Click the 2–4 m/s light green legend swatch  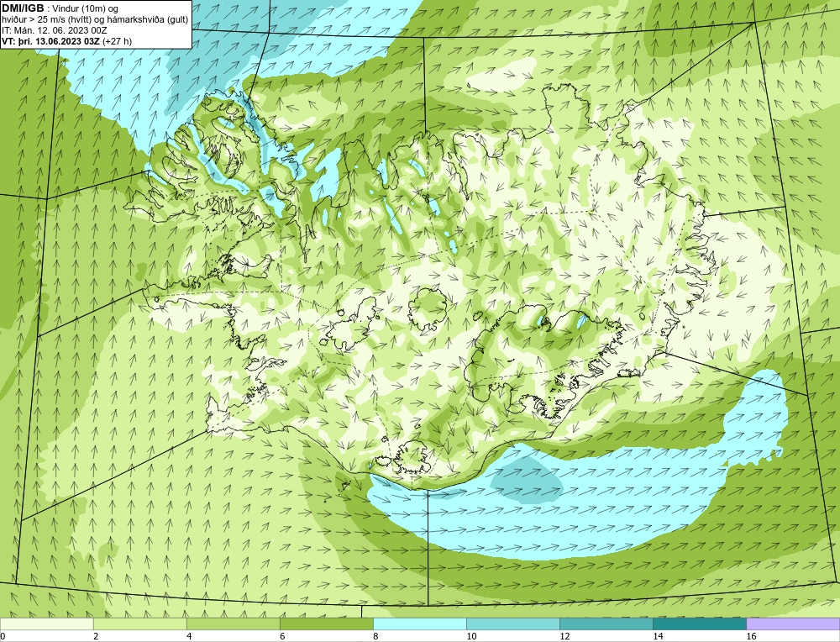(140, 624)
